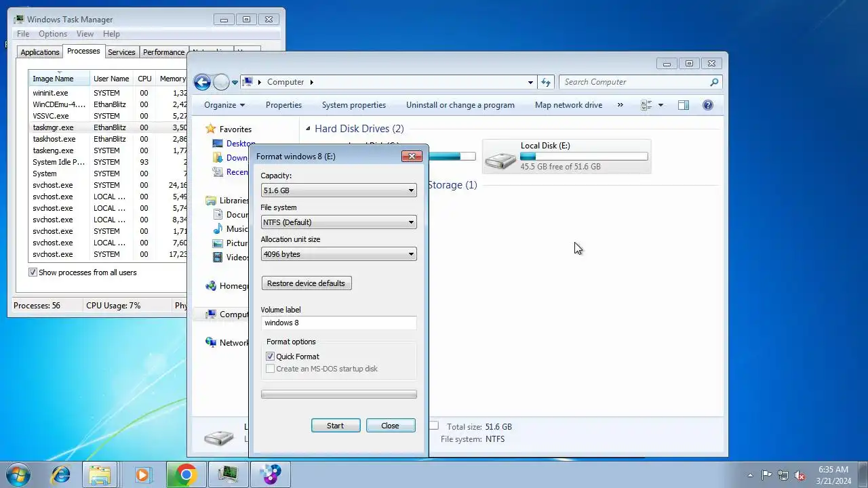Switch to Task Manager taskbar icon
The height and width of the screenshot is (488, 868).
pos(229,474)
